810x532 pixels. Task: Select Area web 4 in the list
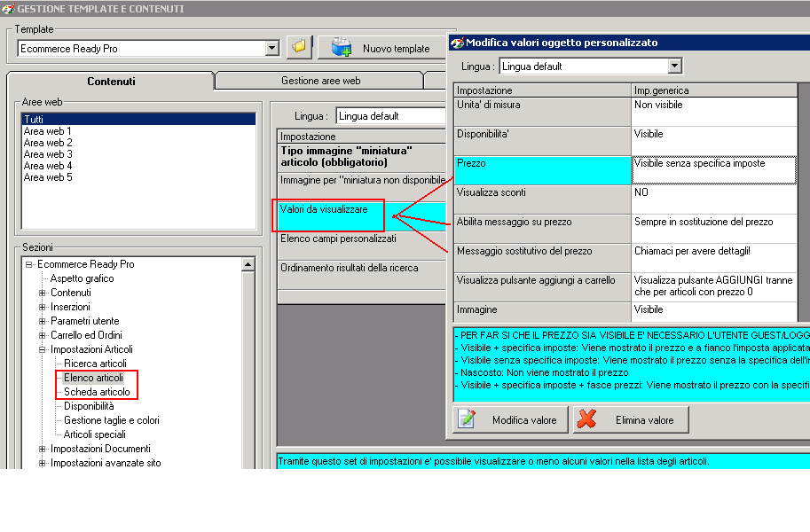(138, 166)
